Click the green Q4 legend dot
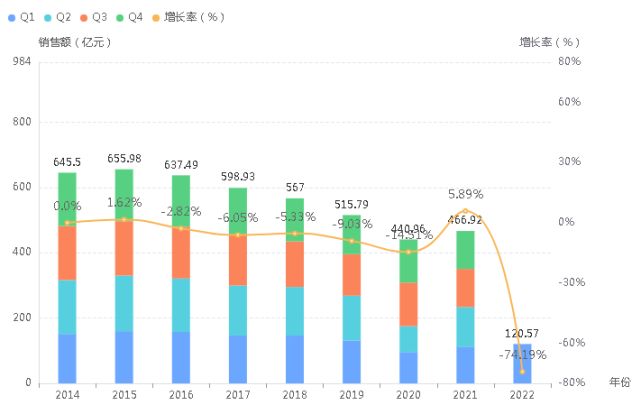Image resolution: width=641 pixels, height=405 pixels. click(x=120, y=18)
